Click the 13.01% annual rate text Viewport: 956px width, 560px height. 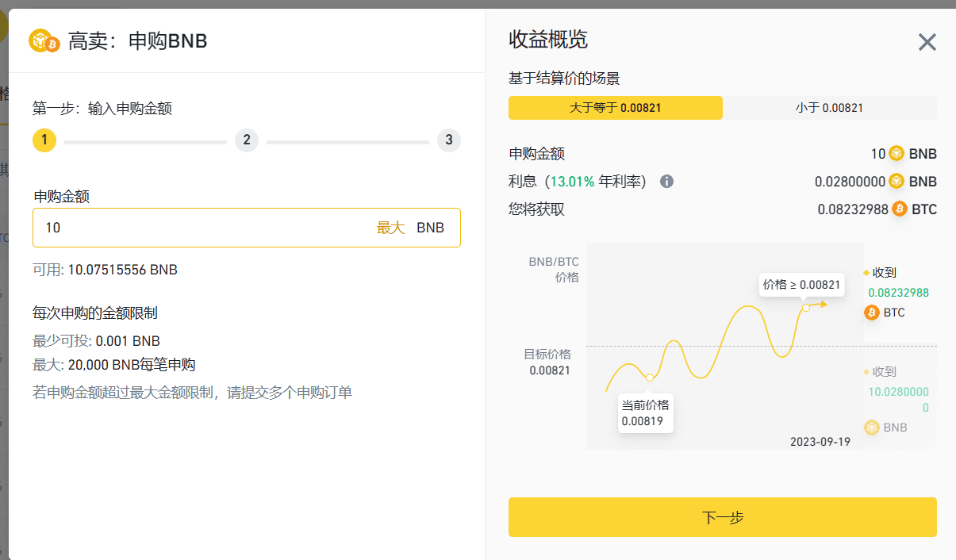[572, 182]
